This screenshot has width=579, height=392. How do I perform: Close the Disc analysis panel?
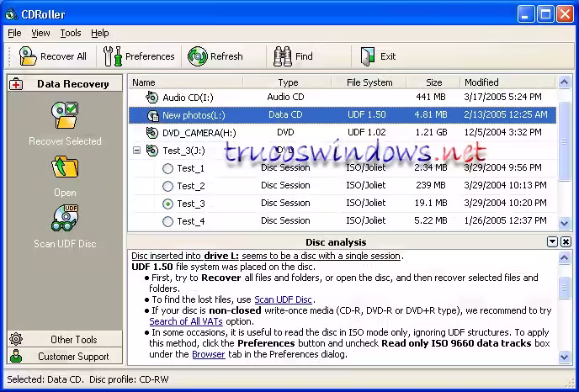pyautogui.click(x=566, y=241)
